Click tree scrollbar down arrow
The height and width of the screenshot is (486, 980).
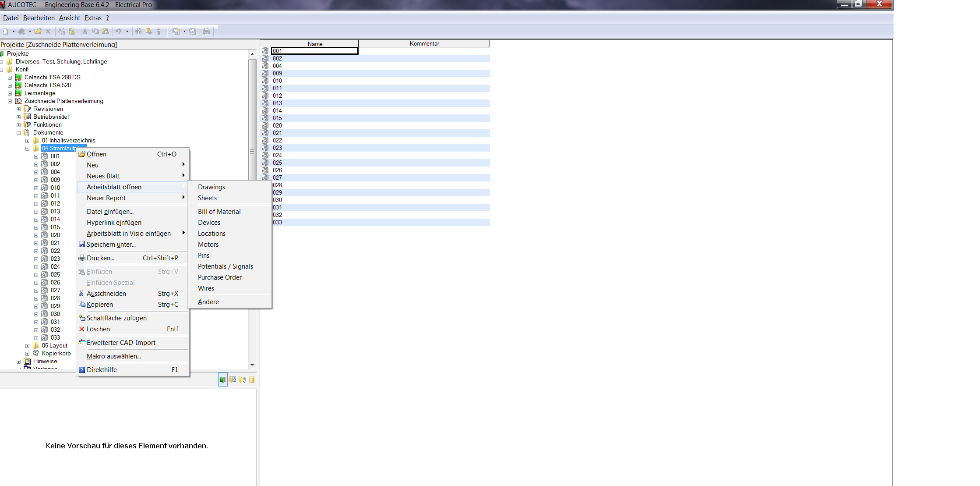(x=252, y=365)
